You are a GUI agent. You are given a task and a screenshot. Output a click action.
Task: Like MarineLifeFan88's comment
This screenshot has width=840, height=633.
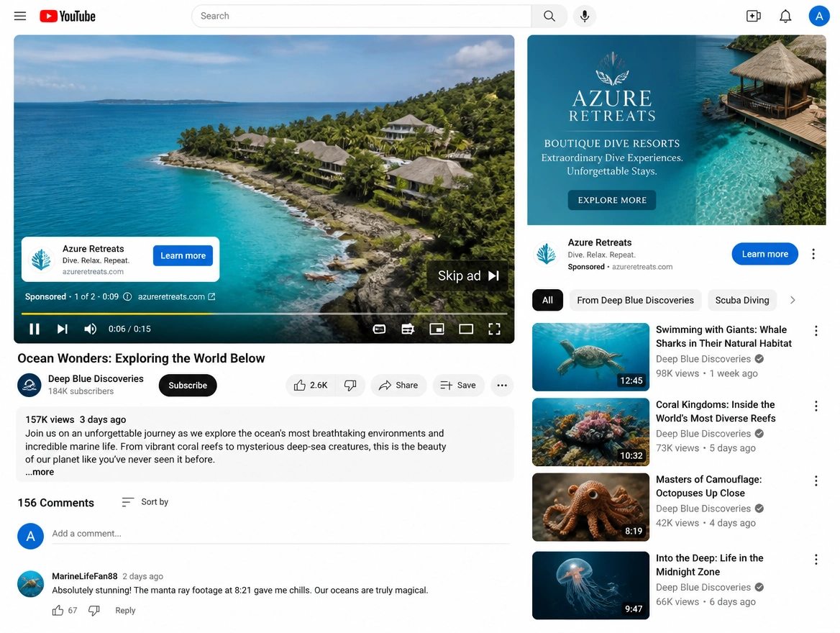pyautogui.click(x=58, y=610)
